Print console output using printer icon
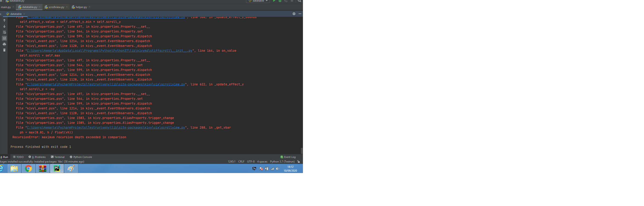This screenshot has height=206, width=644. coord(4,44)
